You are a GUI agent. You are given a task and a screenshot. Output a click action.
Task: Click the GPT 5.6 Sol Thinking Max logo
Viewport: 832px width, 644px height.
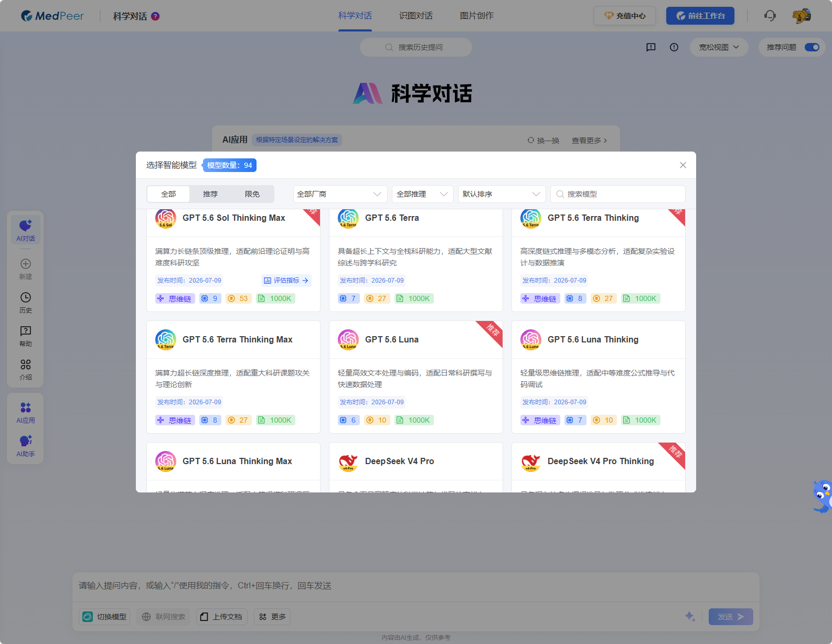pyautogui.click(x=166, y=218)
